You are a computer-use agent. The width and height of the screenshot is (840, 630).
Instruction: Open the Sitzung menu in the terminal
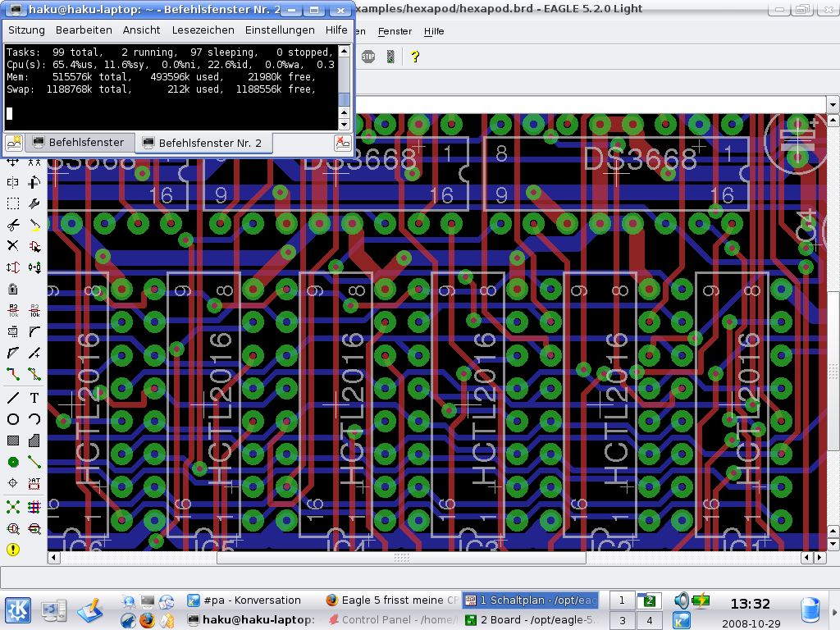pos(26,30)
